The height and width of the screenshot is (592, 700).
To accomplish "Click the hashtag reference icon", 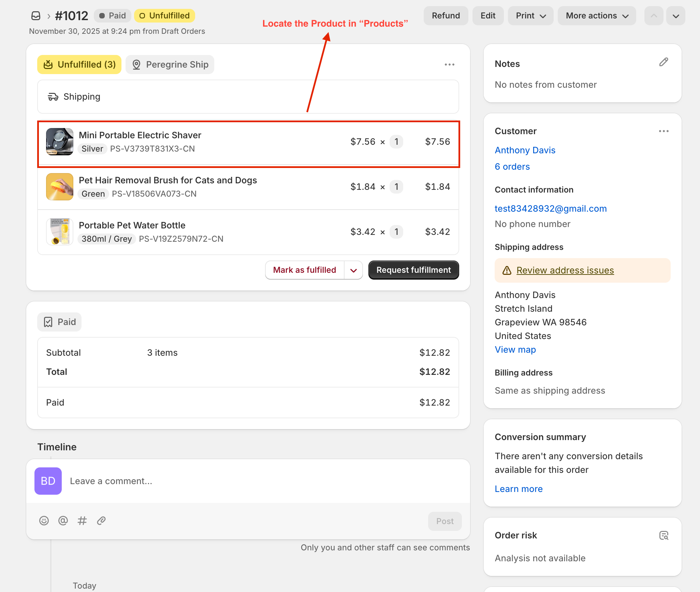I will tap(82, 521).
